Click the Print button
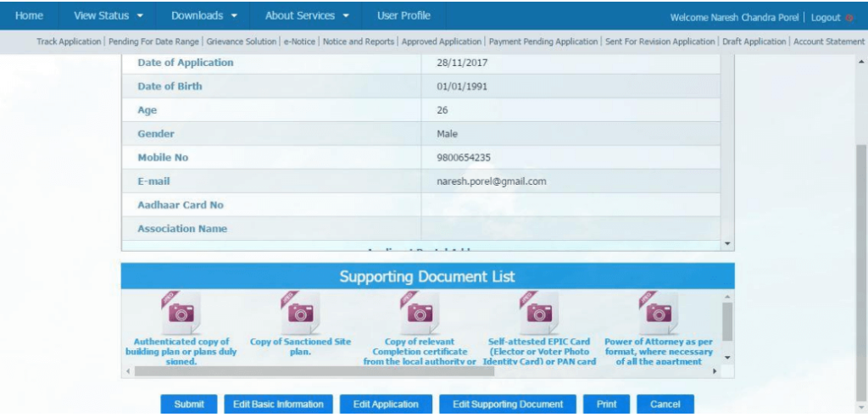The width and height of the screenshot is (868, 417). pyautogui.click(x=606, y=404)
